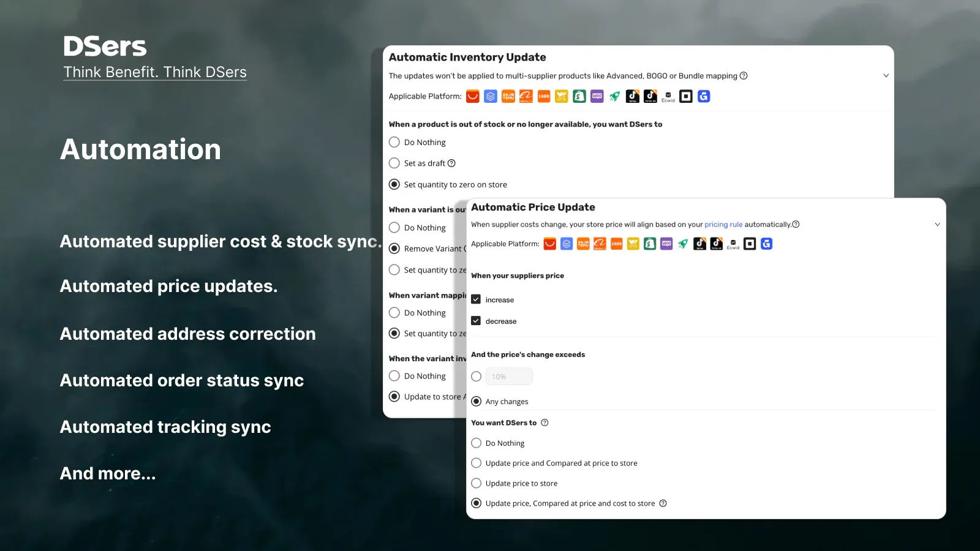Collapse the Automatic Inventory Update section chevron
The height and width of the screenshot is (551, 980).
886,76
